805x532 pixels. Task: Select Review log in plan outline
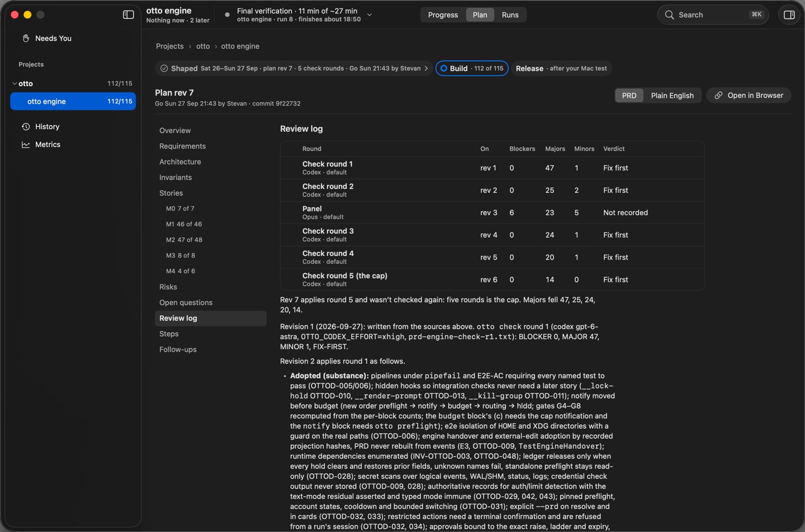[210, 318]
